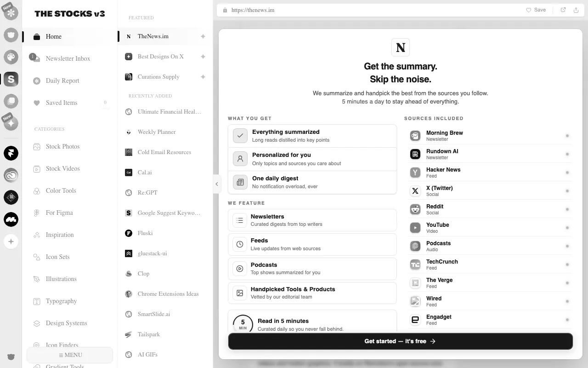
Task: Click the sparkle icon beside TheNews.im
Action: tap(203, 36)
